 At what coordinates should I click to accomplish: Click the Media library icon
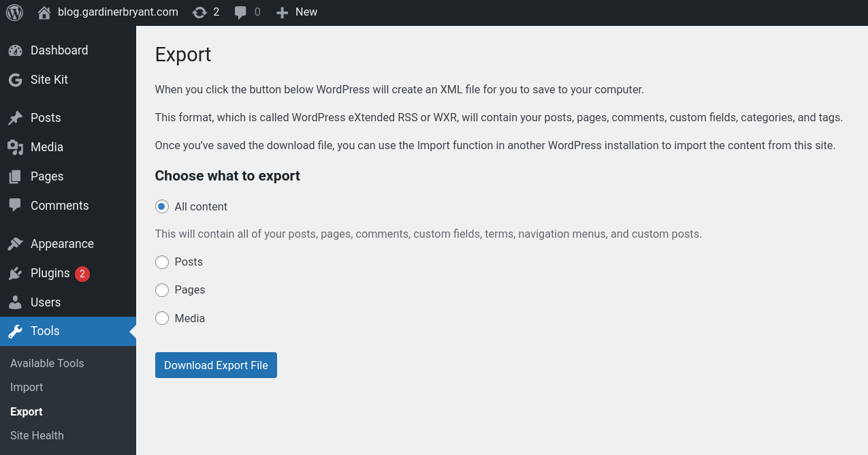tap(15, 147)
